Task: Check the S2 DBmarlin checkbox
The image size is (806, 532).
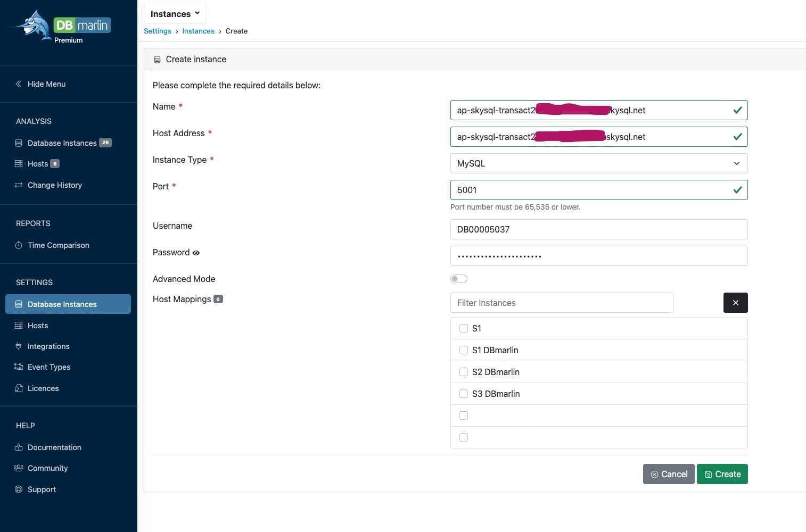Action: [x=464, y=372]
